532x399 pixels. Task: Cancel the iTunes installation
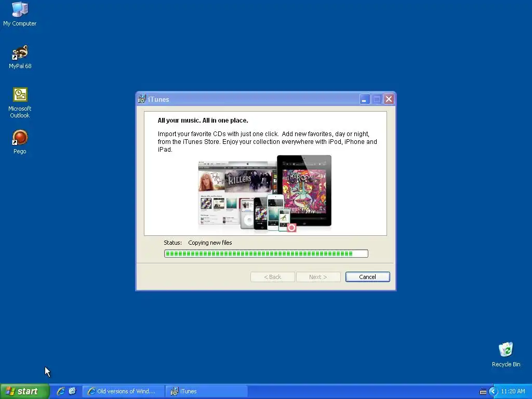click(367, 277)
